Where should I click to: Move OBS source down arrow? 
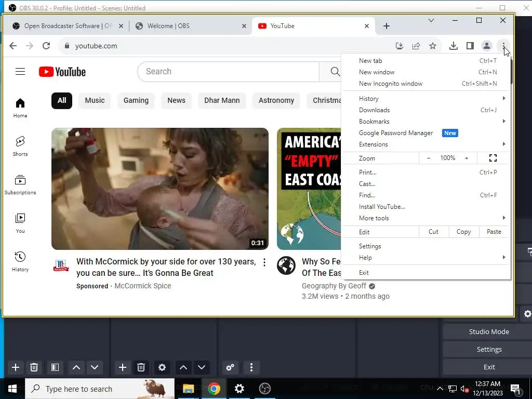pos(202,367)
